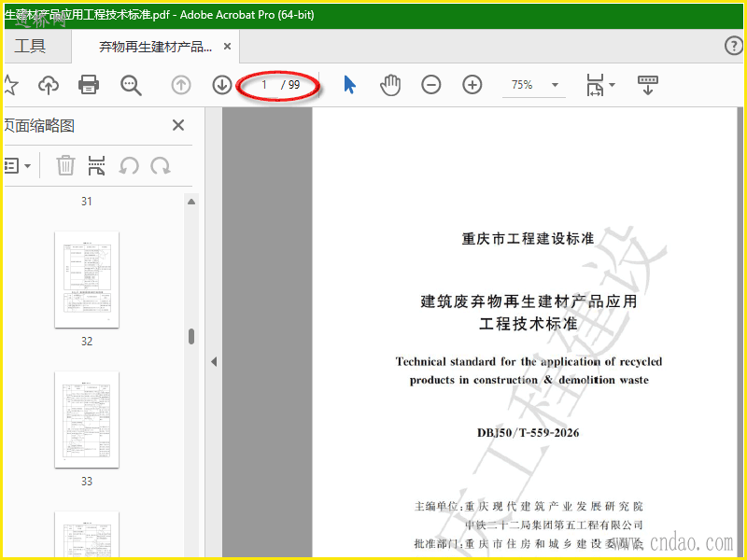Click the total page count 99
This screenshot has width=747, height=560.
[x=293, y=85]
